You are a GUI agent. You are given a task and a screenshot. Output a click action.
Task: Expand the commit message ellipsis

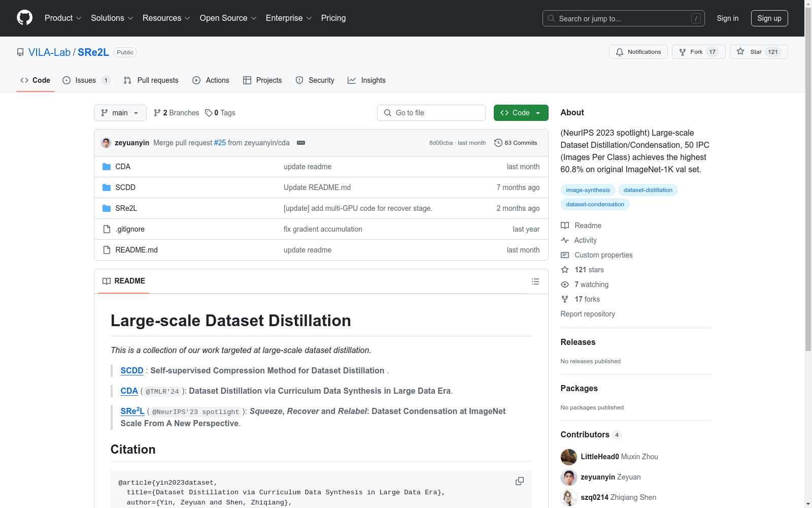pyautogui.click(x=301, y=143)
